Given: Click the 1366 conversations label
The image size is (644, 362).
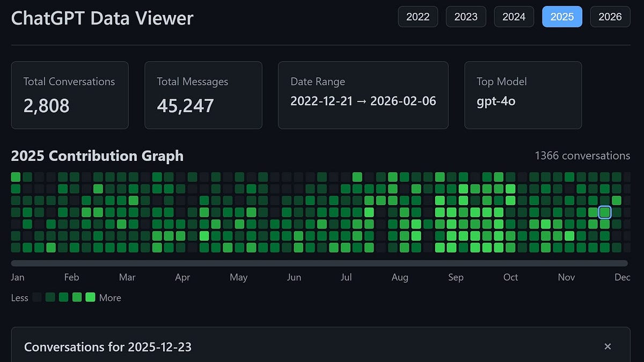Looking at the screenshot, I should point(583,156).
